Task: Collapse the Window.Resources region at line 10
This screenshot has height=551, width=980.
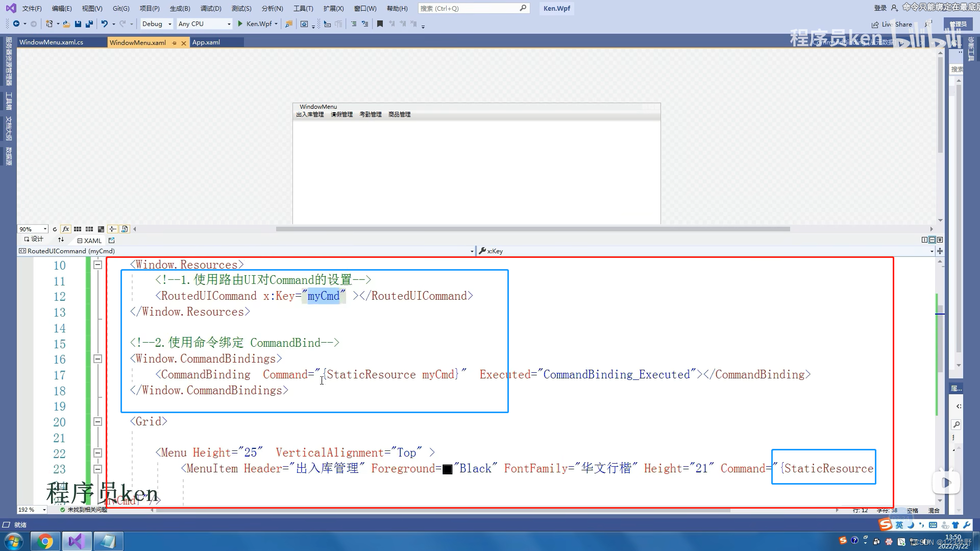Action: pyautogui.click(x=97, y=265)
